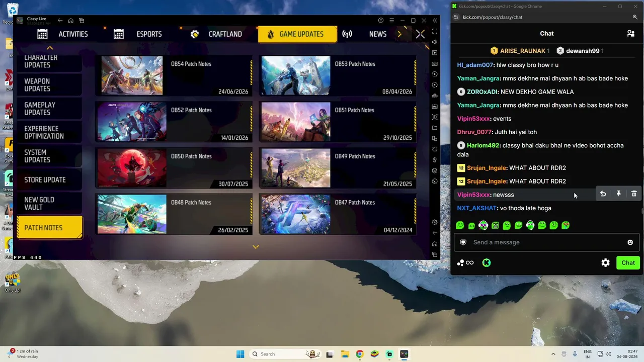Viewport: 644px width, 362px height.
Task: Click the emulator home icon
Action: pos(70,21)
